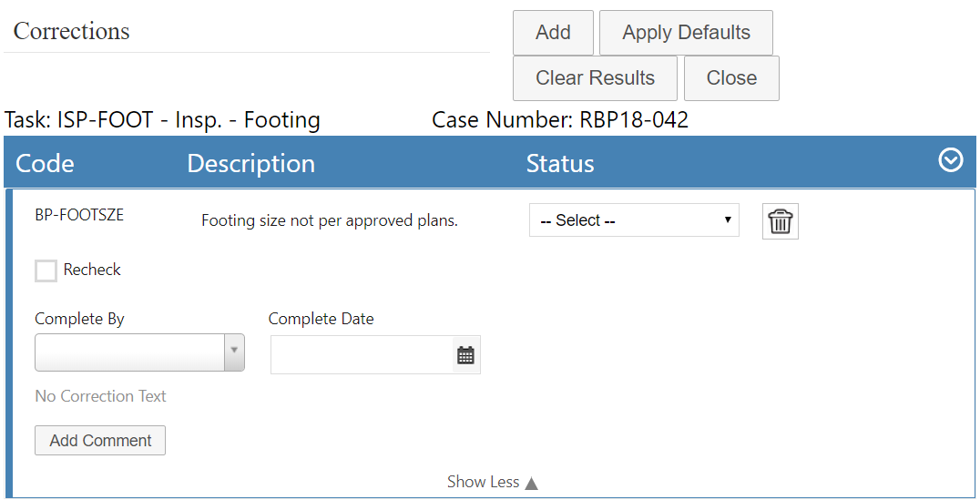Select the Status column header
Screen dimensions: 980x500
[x=560, y=164]
